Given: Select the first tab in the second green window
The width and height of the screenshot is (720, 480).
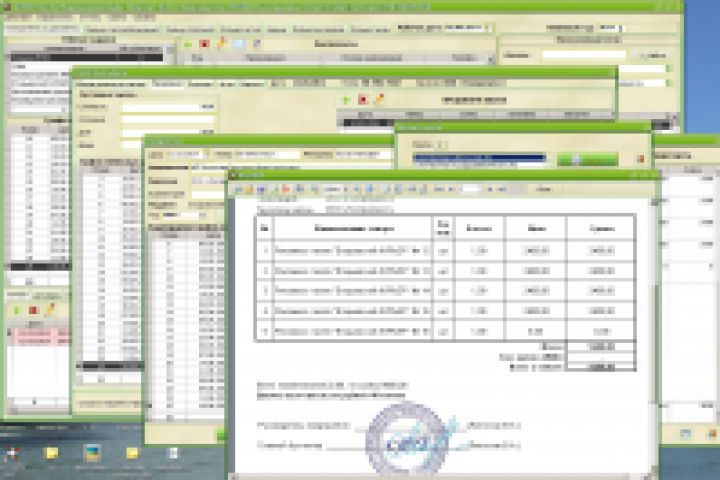Looking at the screenshot, I should pos(111,84).
